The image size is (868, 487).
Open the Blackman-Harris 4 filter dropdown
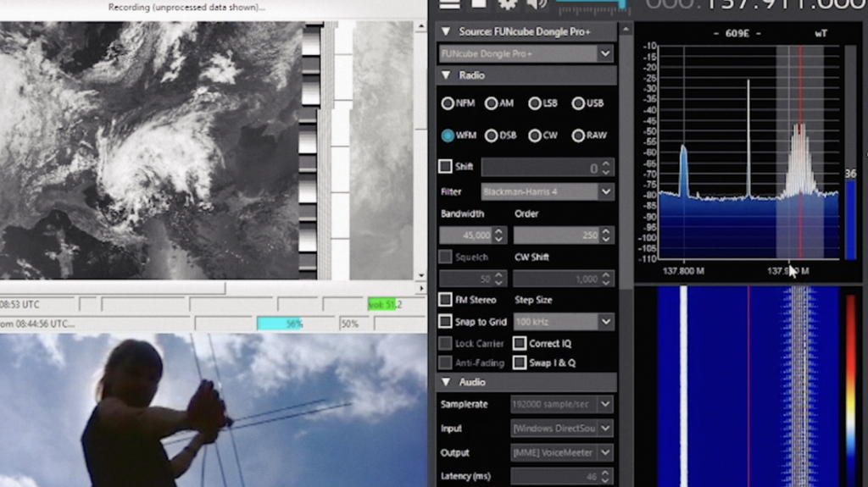[605, 192]
